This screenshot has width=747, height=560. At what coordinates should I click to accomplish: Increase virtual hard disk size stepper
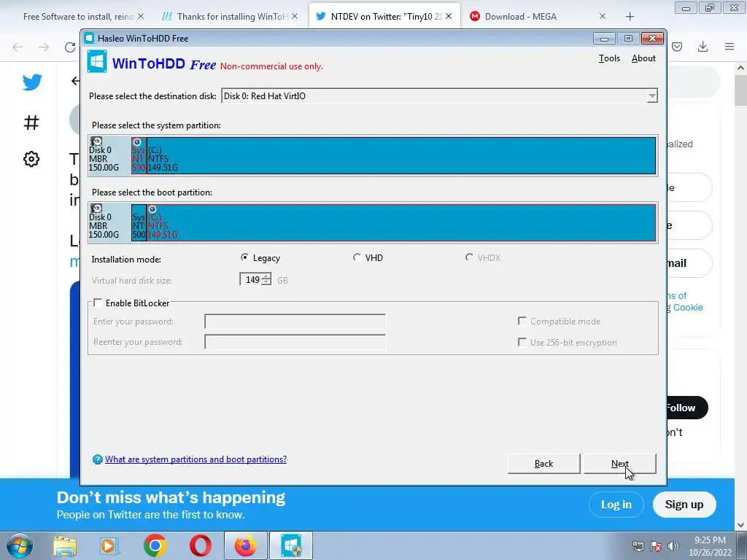tap(267, 276)
